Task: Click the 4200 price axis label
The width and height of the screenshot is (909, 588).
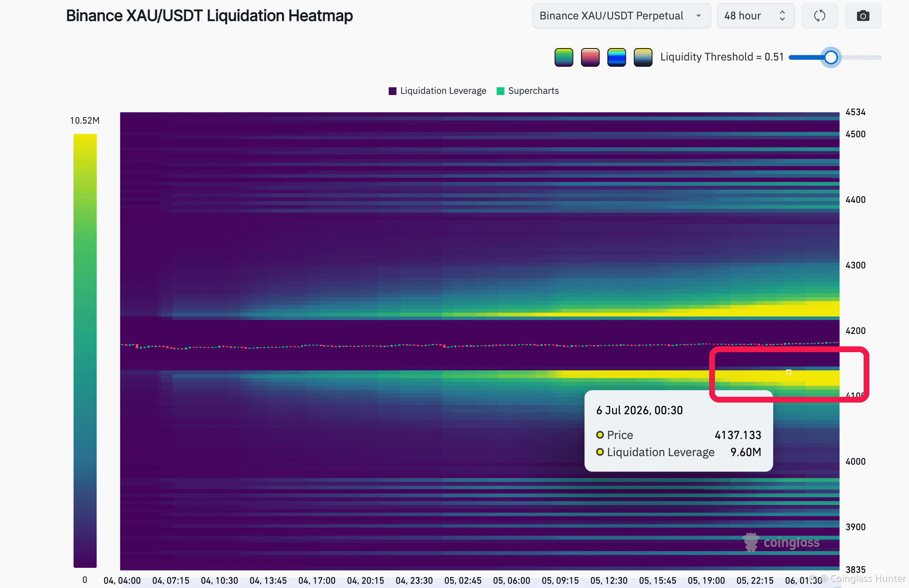Action: tap(856, 331)
